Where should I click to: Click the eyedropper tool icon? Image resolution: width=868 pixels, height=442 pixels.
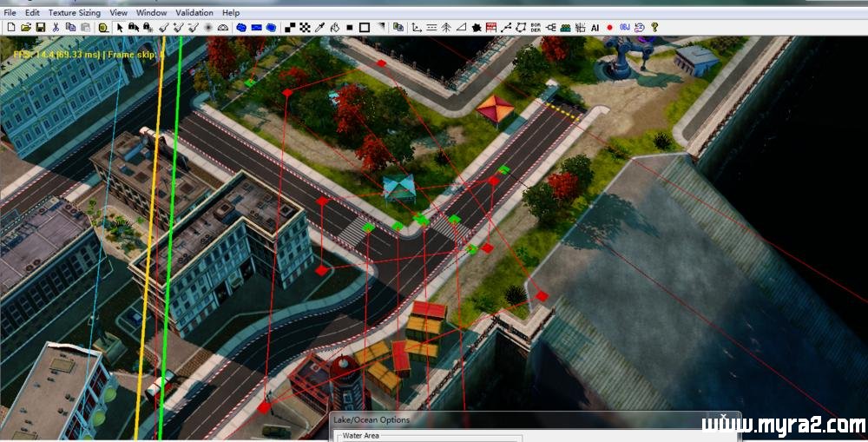tap(319, 28)
